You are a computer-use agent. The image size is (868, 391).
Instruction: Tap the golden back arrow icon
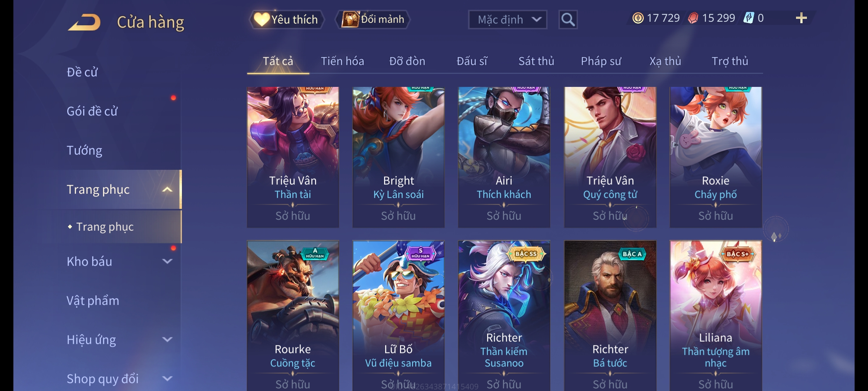coord(84,22)
